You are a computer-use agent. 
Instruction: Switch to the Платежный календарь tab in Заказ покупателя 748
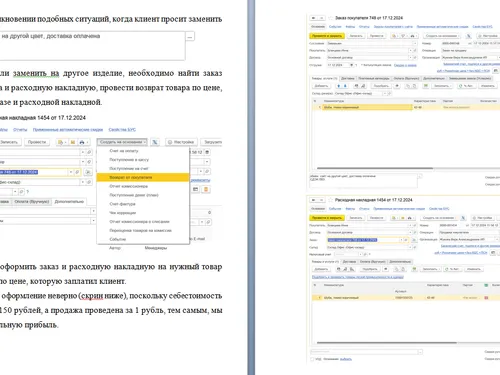374,79
